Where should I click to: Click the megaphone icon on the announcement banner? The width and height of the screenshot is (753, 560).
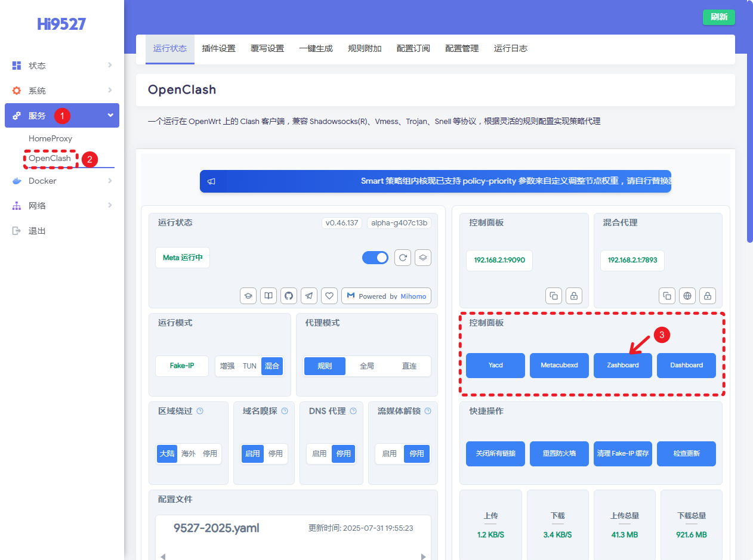(x=211, y=181)
